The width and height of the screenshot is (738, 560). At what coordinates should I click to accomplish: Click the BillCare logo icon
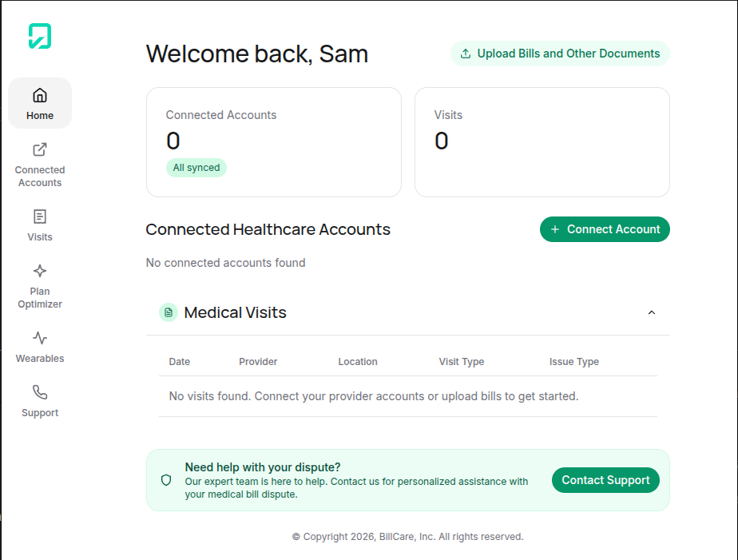pyautogui.click(x=40, y=36)
